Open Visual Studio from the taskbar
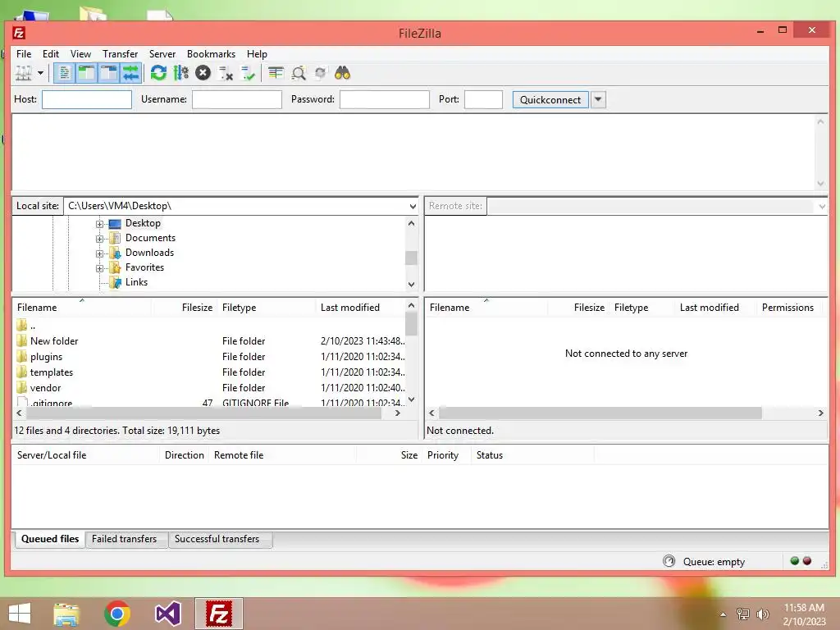Image resolution: width=840 pixels, height=630 pixels. coord(167,614)
